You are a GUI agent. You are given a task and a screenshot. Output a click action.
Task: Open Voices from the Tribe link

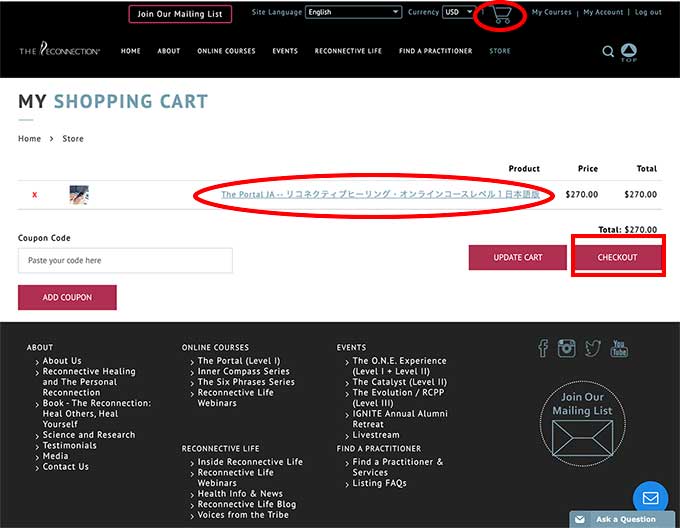click(243, 515)
